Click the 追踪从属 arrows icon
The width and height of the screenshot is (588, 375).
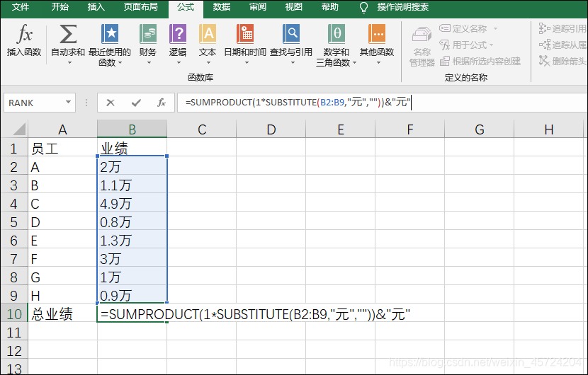(x=544, y=45)
